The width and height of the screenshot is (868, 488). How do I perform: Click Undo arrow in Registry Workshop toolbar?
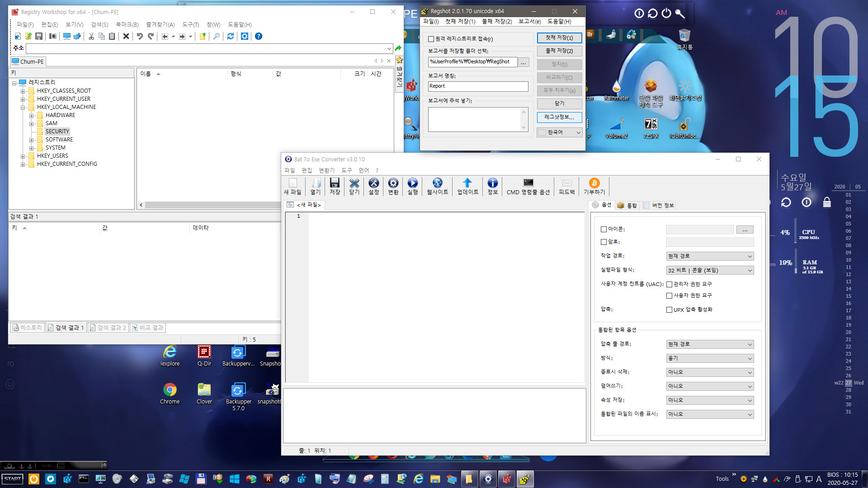pos(140,36)
